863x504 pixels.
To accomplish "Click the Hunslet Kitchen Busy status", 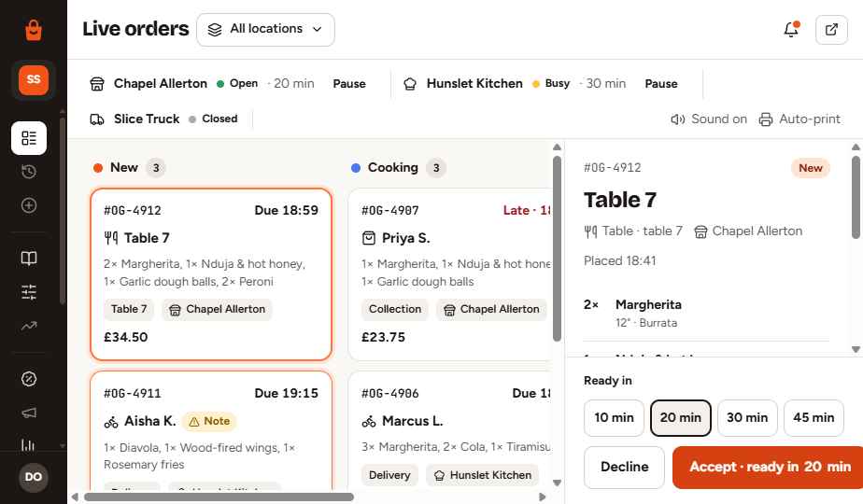I will (x=551, y=84).
